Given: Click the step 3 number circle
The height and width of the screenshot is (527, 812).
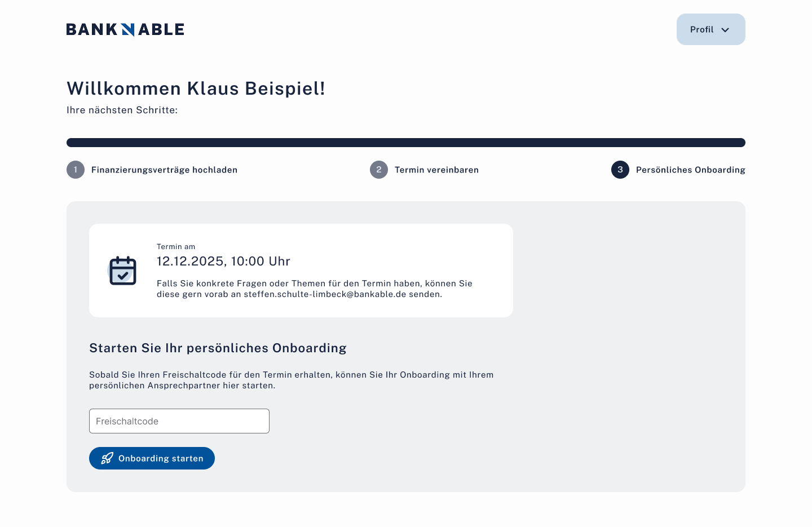Looking at the screenshot, I should pyautogui.click(x=620, y=170).
